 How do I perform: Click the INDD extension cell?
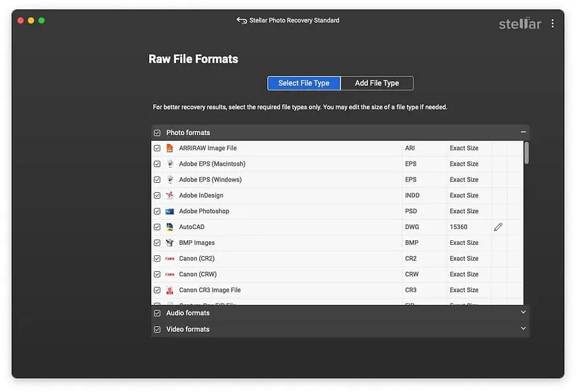[x=412, y=195]
